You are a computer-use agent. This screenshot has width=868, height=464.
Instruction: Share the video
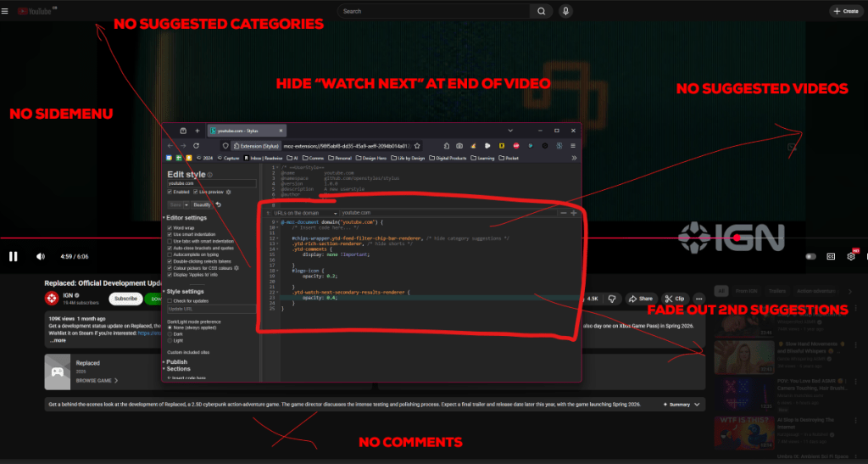click(641, 299)
